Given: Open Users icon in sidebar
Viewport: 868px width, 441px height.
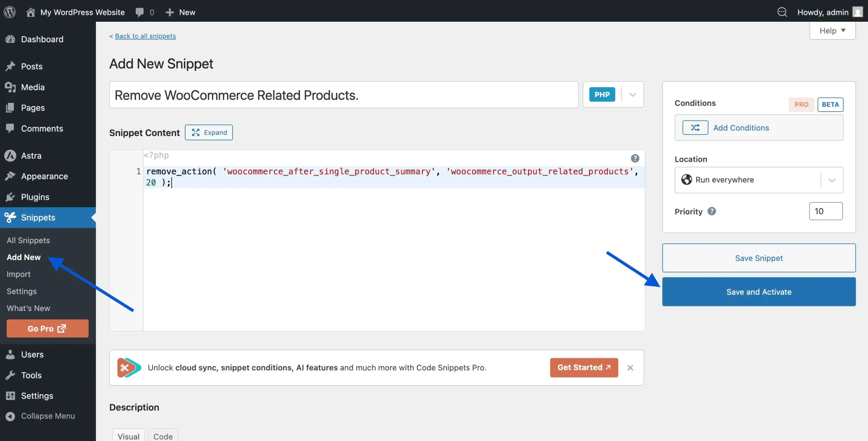Looking at the screenshot, I should (10, 354).
